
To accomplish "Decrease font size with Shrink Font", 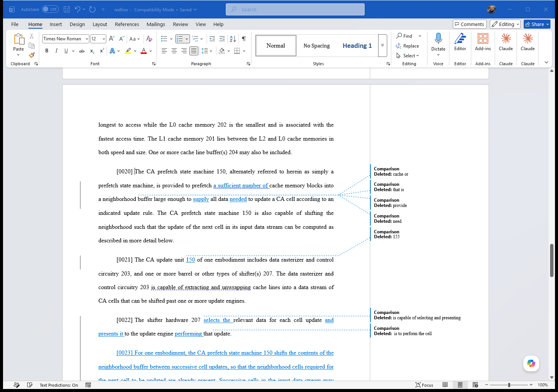I will (121, 39).
